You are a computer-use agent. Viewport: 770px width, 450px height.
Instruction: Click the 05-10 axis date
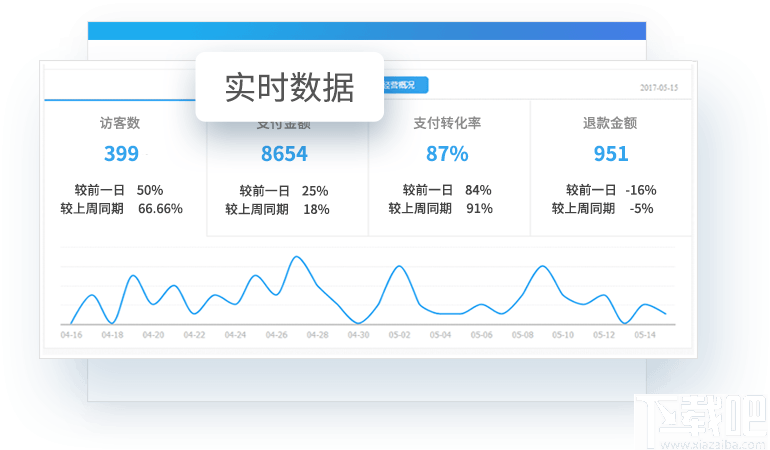[563, 335]
